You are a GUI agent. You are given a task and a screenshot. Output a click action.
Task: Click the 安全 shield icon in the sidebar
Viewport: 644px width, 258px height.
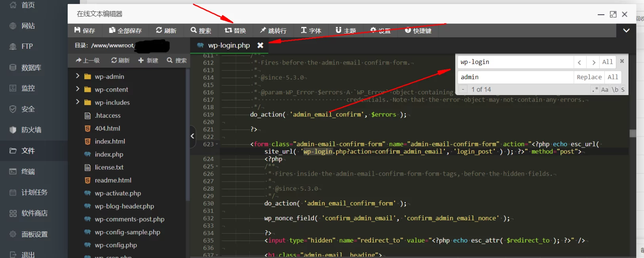coord(13,109)
